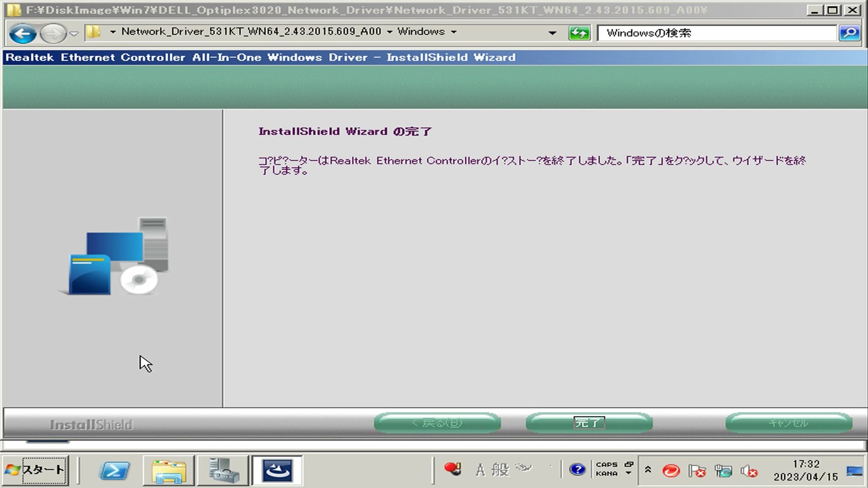Click the キャンセル cancel button
868x488 pixels.
[x=789, y=423]
